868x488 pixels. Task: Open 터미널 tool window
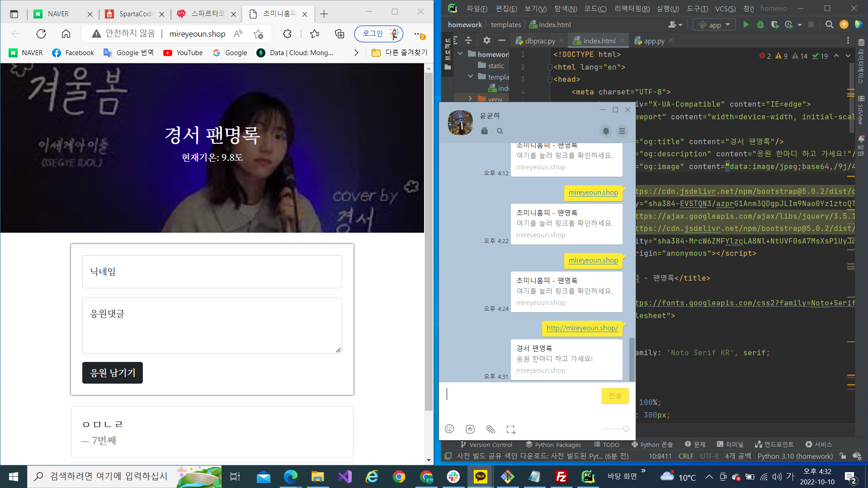tap(730, 445)
